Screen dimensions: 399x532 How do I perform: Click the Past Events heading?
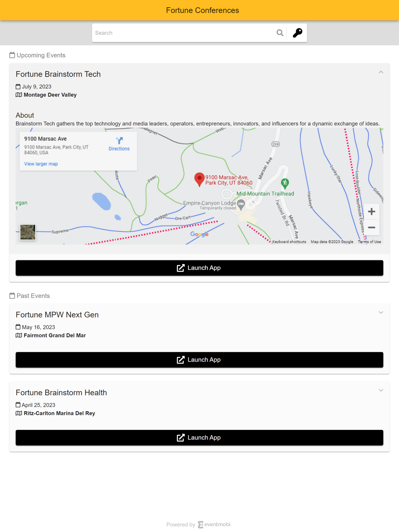(x=33, y=296)
